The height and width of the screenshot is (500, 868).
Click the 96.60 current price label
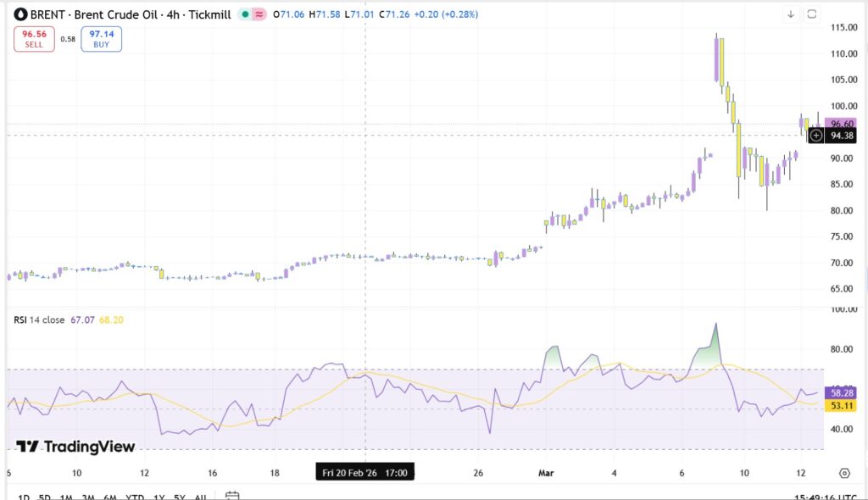pos(841,123)
